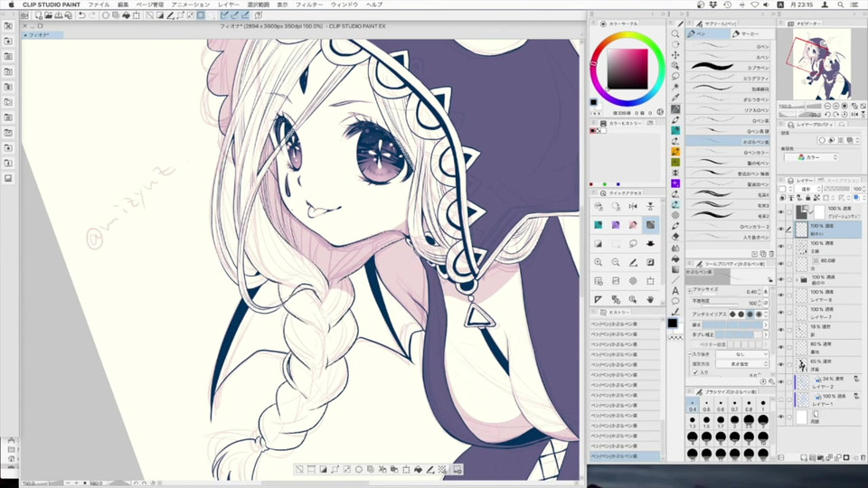Viewport: 868px width, 488px height.
Task: Select the teal Brush tool icon
Action: click(x=675, y=130)
